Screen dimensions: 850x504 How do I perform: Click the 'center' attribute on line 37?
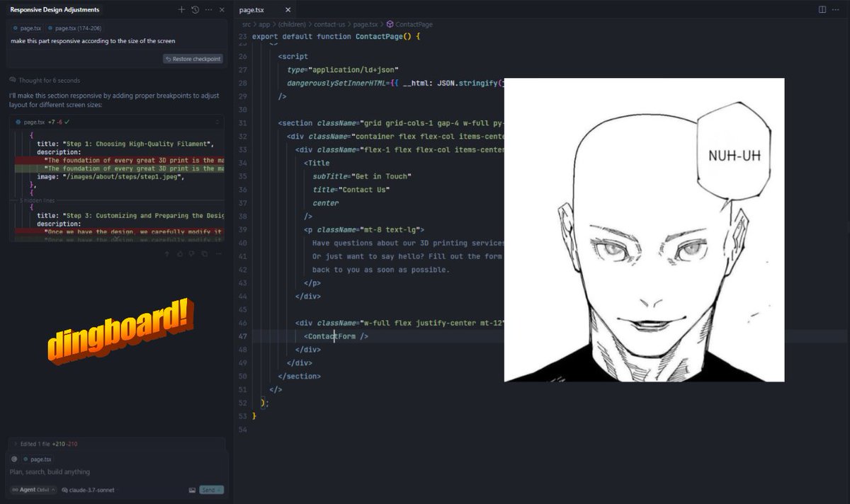pyautogui.click(x=326, y=203)
